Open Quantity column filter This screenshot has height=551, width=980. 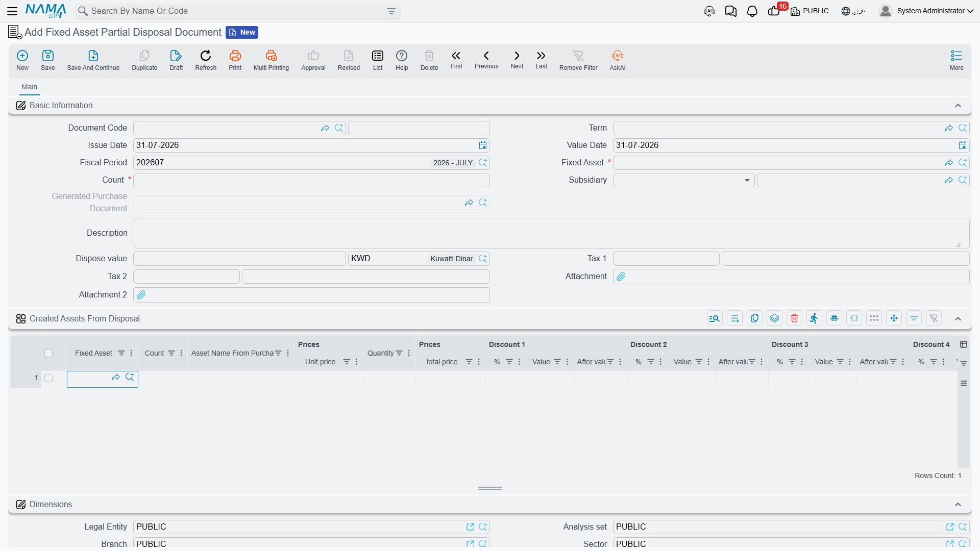[399, 353]
